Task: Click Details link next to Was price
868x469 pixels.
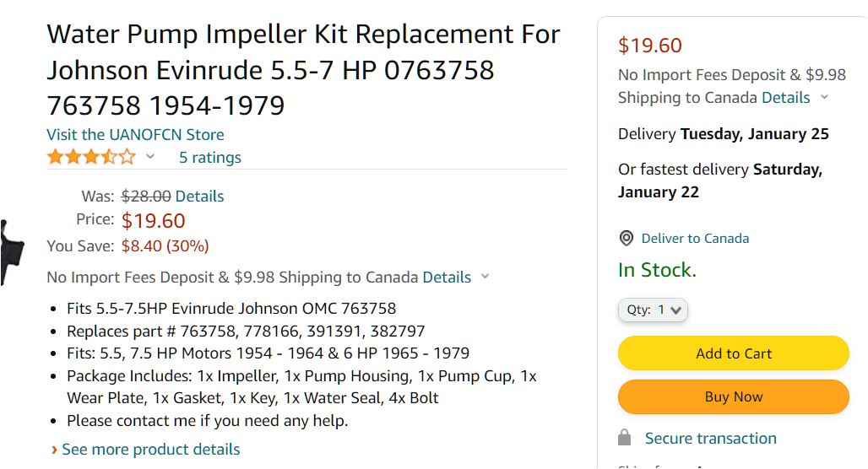Action: (x=199, y=197)
